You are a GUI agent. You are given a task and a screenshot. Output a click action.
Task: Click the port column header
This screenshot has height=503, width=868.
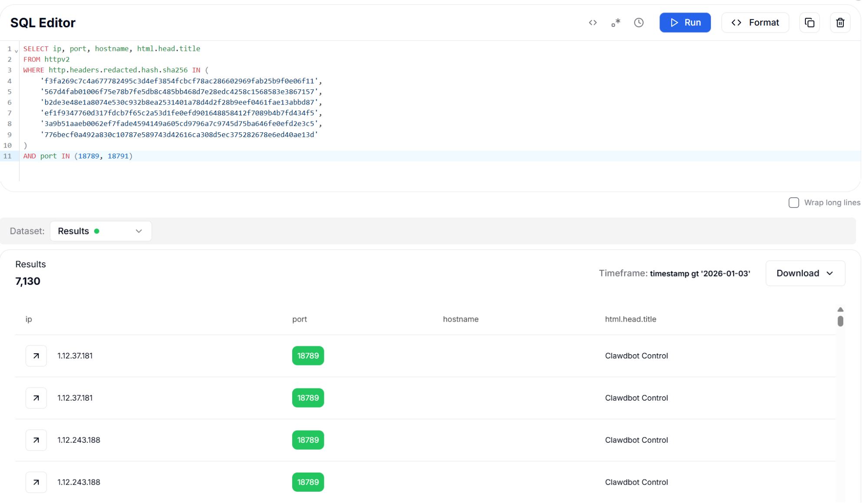click(299, 319)
